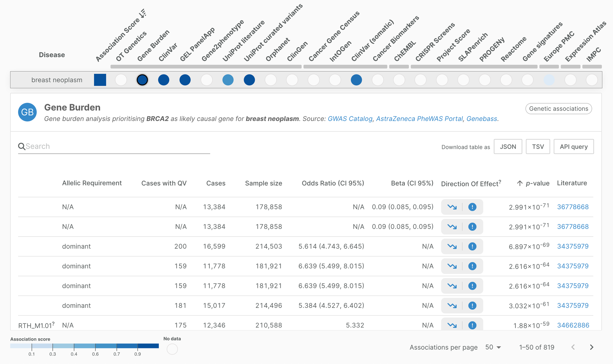Image resolution: width=613 pixels, height=364 pixels.
Task: Click the Odds Ratio (CI 95%) column header
Action: click(x=333, y=183)
